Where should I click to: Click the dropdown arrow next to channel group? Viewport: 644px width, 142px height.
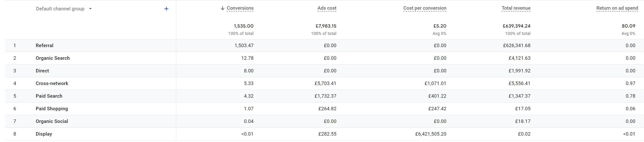click(x=90, y=9)
